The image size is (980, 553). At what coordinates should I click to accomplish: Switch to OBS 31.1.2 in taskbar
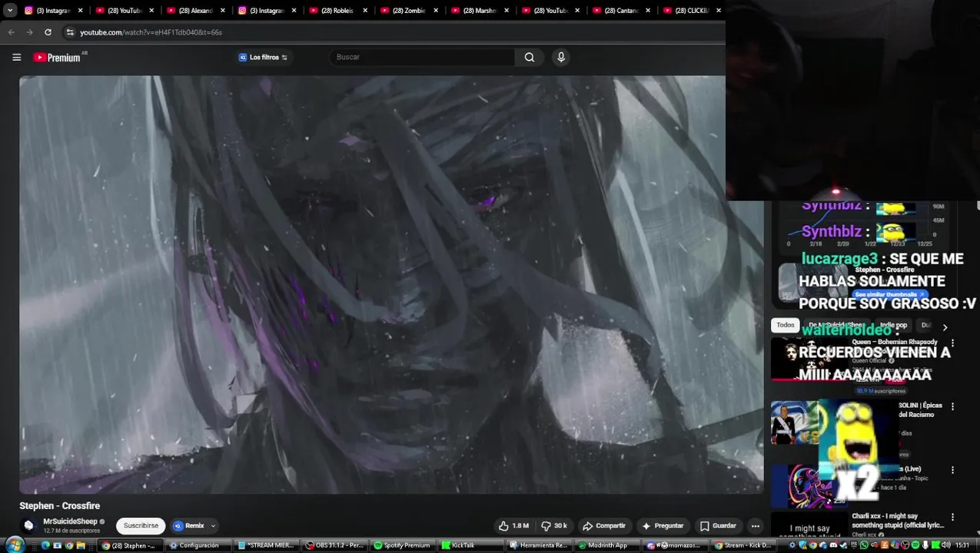pyautogui.click(x=335, y=545)
